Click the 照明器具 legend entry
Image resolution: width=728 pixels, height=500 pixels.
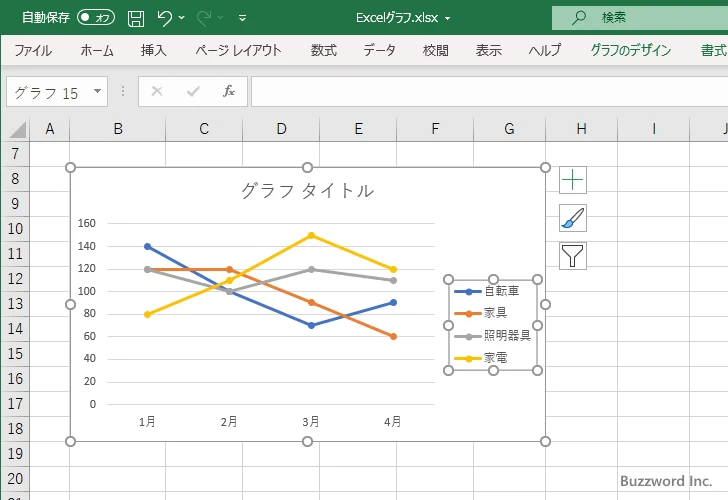493,336
